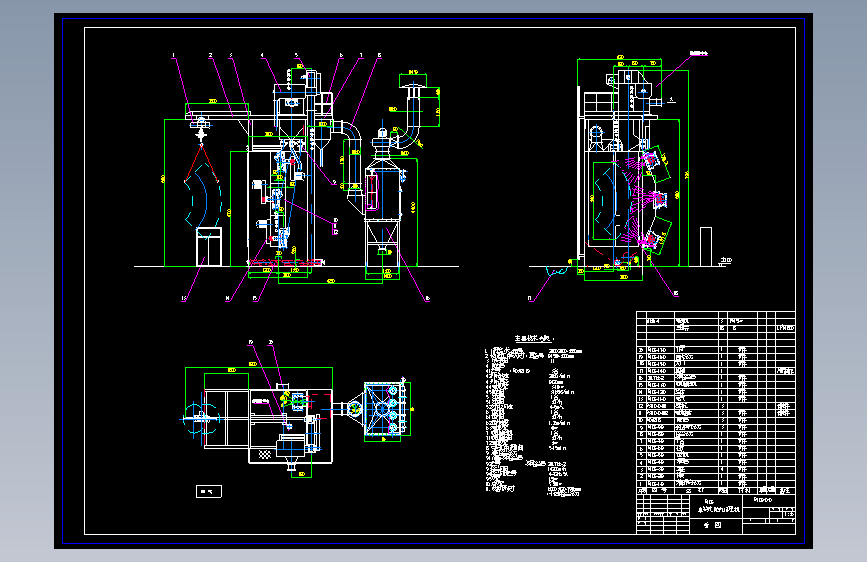Select the curved dashed workpiece hanging from the hook
This screenshot has width=867, height=562.
[x=202, y=199]
